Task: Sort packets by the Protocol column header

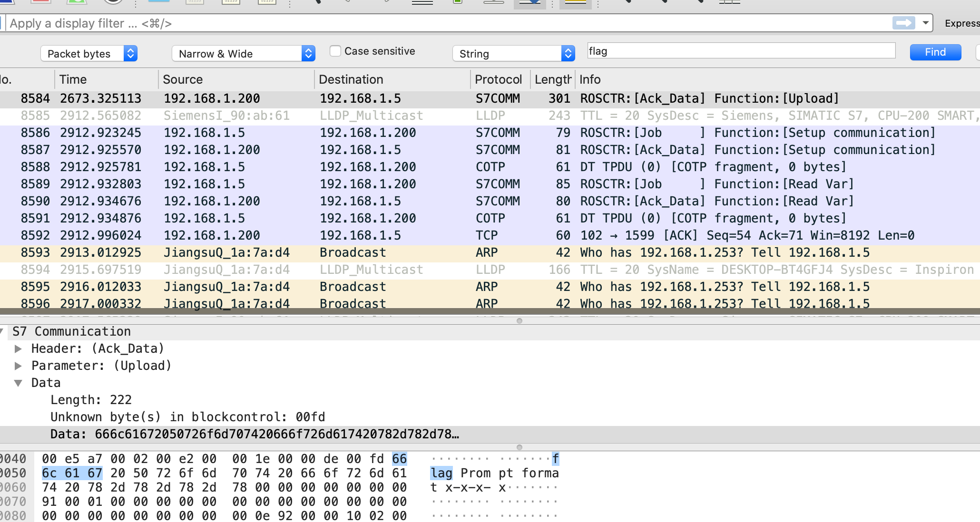Action: click(500, 79)
